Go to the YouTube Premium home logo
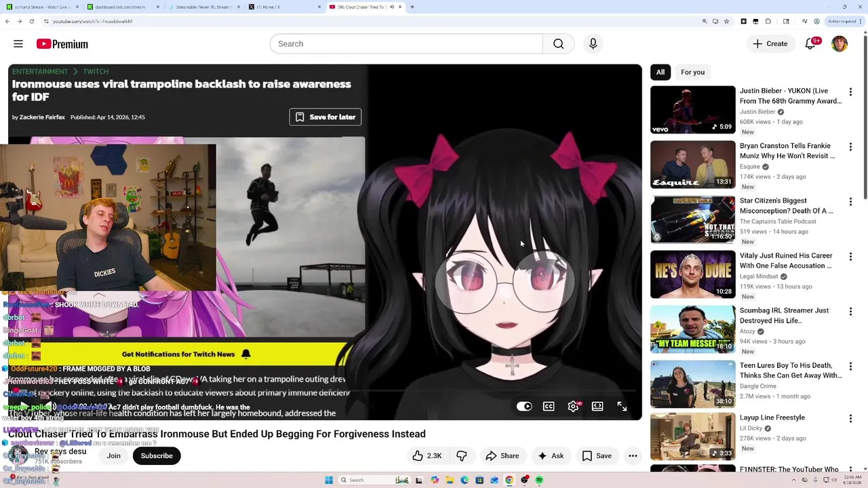Viewport: 868px width, 488px height. [x=62, y=44]
